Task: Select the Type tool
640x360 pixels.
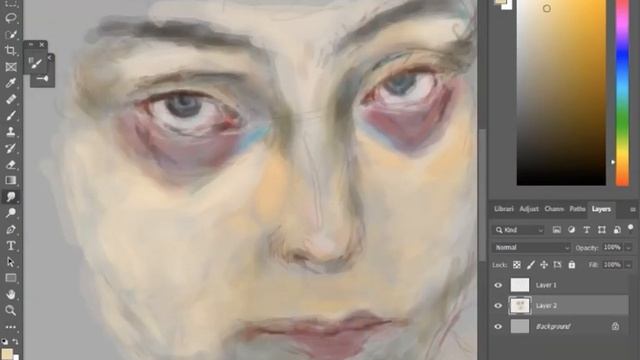Action: pyautogui.click(x=11, y=246)
